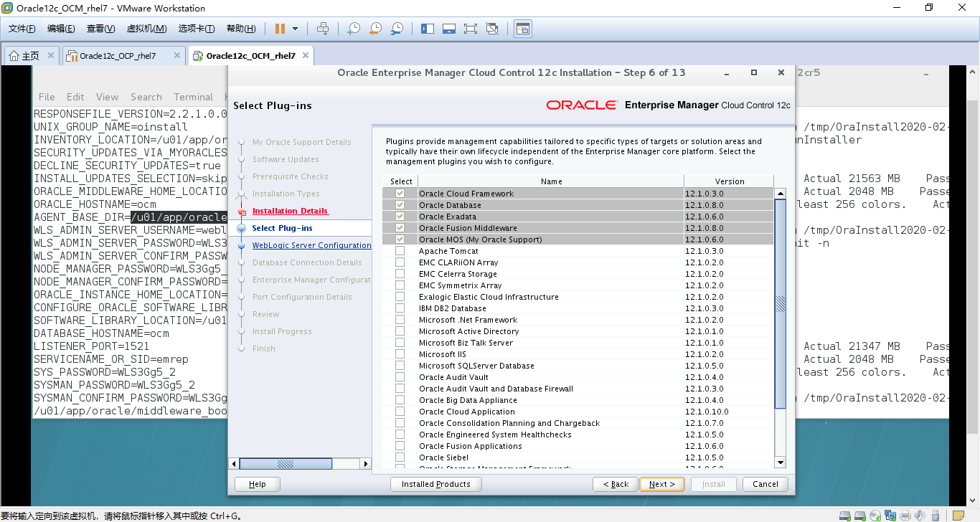The height and width of the screenshot is (522, 980).
Task: Select the EMC Symmetrix Array row name
Action: pyautogui.click(x=461, y=285)
